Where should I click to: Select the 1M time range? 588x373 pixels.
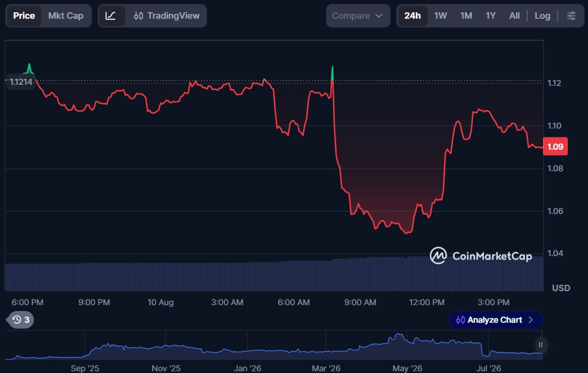[466, 16]
